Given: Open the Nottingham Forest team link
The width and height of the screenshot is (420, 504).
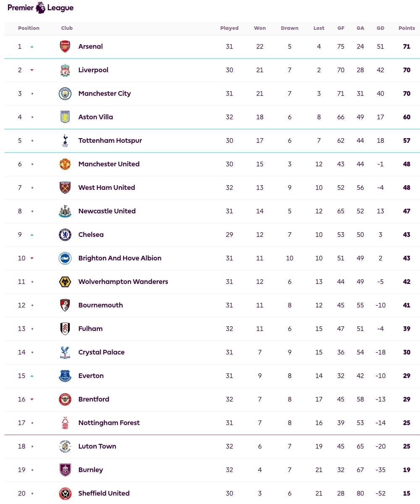Looking at the screenshot, I should pos(109,423).
